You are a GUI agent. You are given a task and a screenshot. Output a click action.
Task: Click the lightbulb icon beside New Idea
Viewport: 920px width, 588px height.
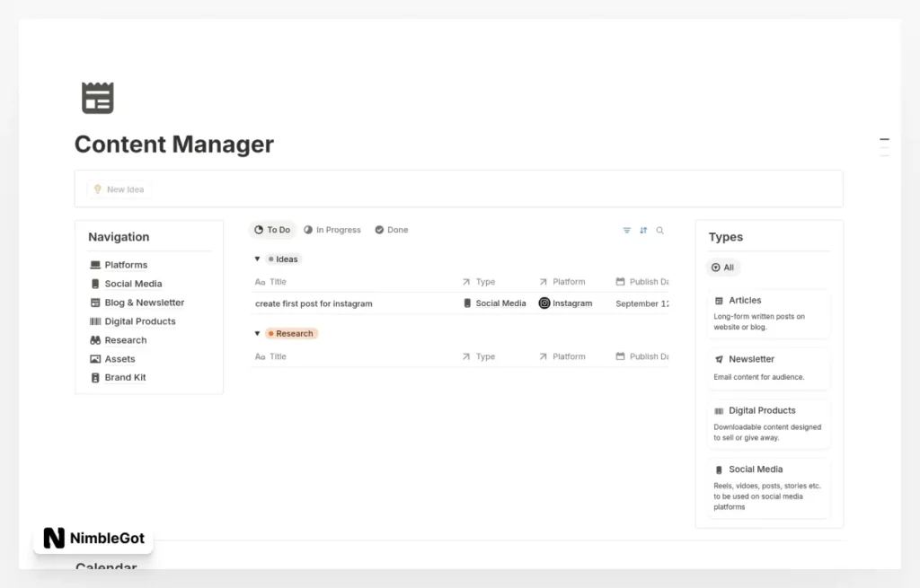pos(97,189)
